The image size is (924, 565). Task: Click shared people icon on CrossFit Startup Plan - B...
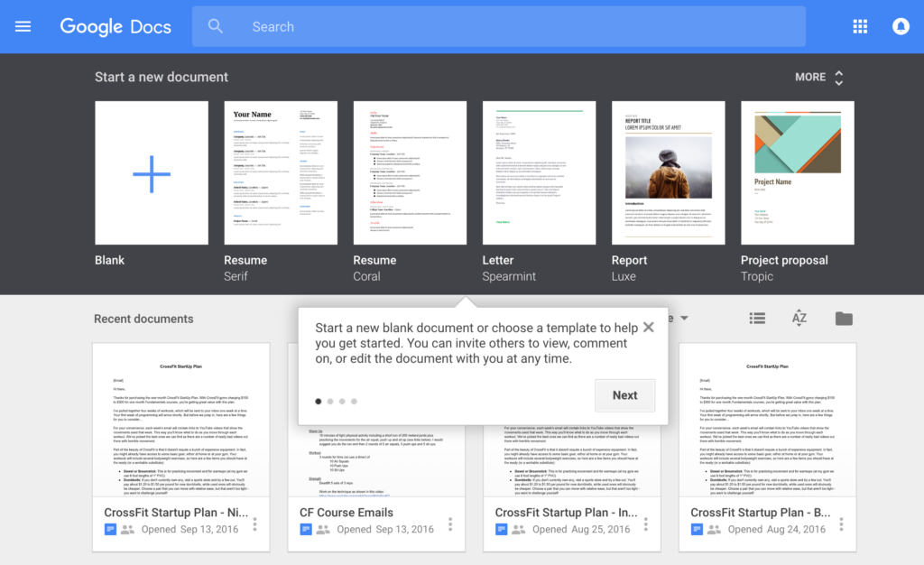(714, 529)
